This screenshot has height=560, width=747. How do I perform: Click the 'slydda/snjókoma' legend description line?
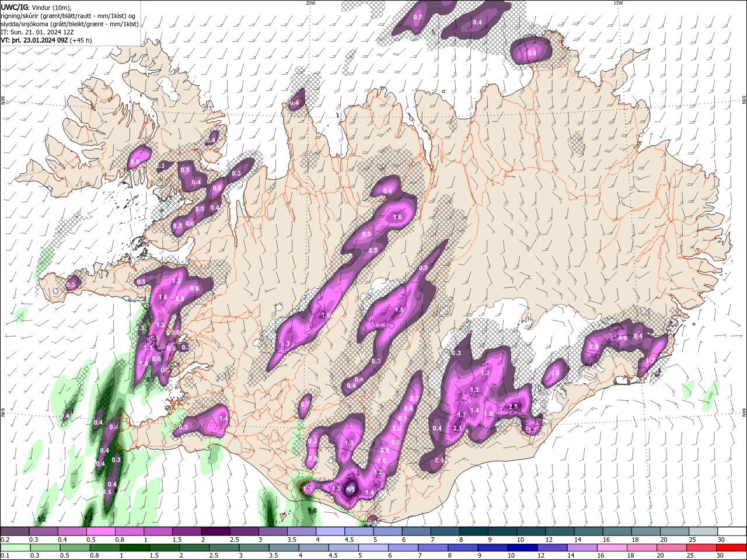[69, 24]
